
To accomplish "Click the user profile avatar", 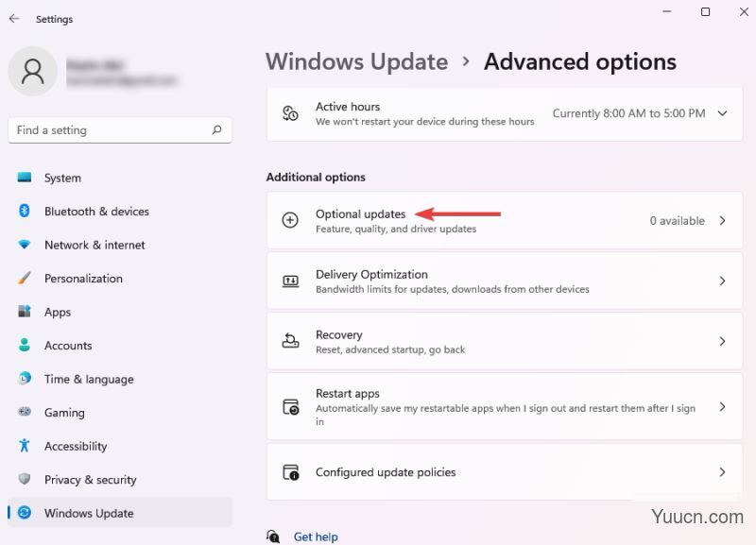I will click(33, 72).
